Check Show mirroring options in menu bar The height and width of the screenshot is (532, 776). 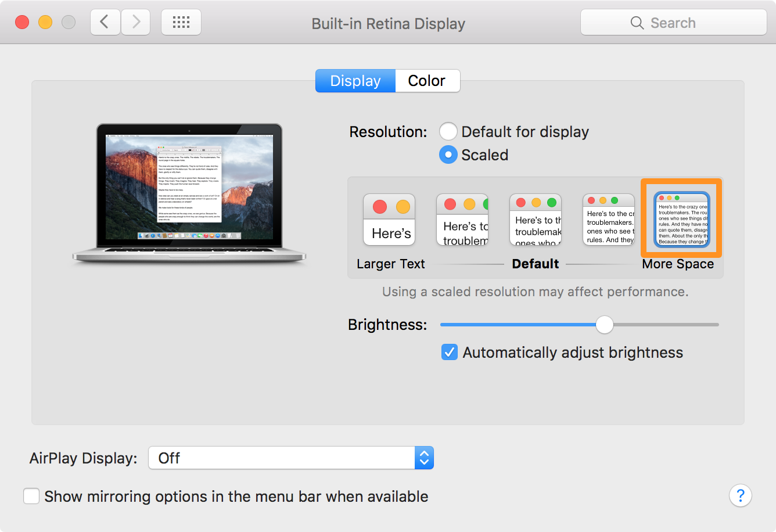(31, 496)
